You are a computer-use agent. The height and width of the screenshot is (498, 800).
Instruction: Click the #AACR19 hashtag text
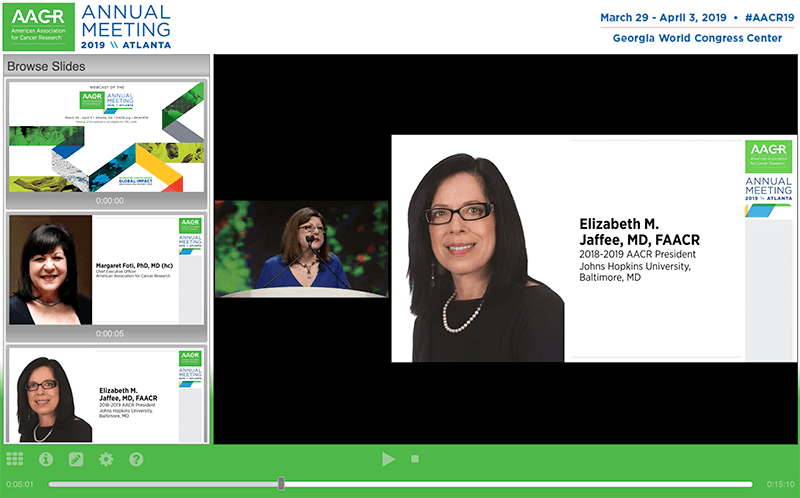tap(769, 17)
